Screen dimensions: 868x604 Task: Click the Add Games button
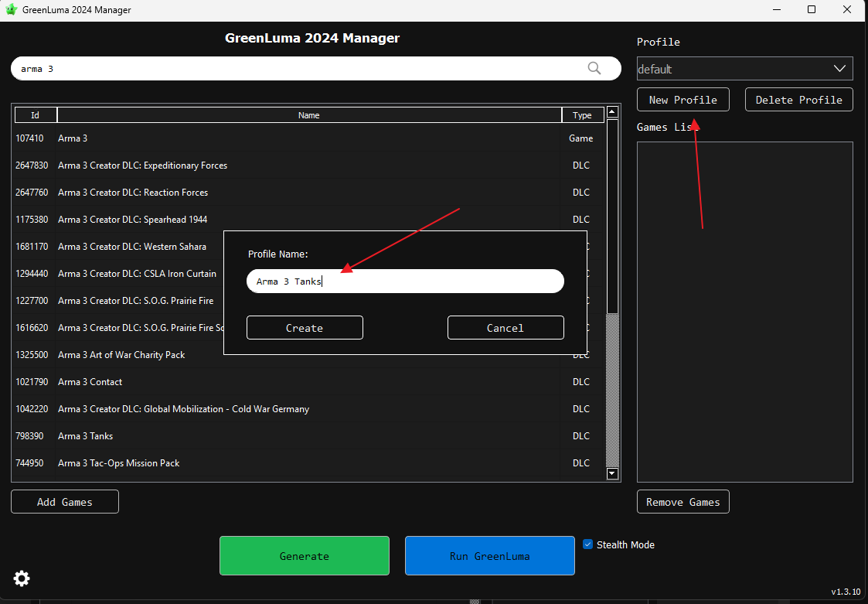pos(65,502)
